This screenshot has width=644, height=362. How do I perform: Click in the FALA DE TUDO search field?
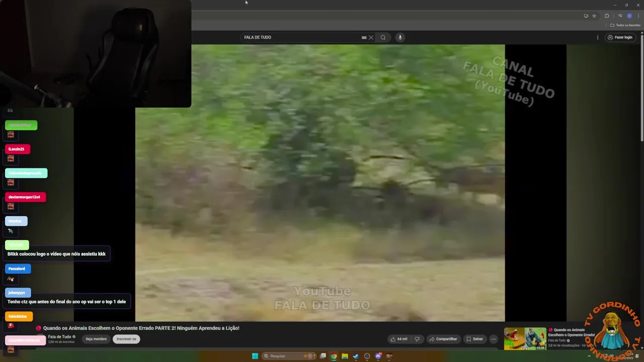[301, 37]
